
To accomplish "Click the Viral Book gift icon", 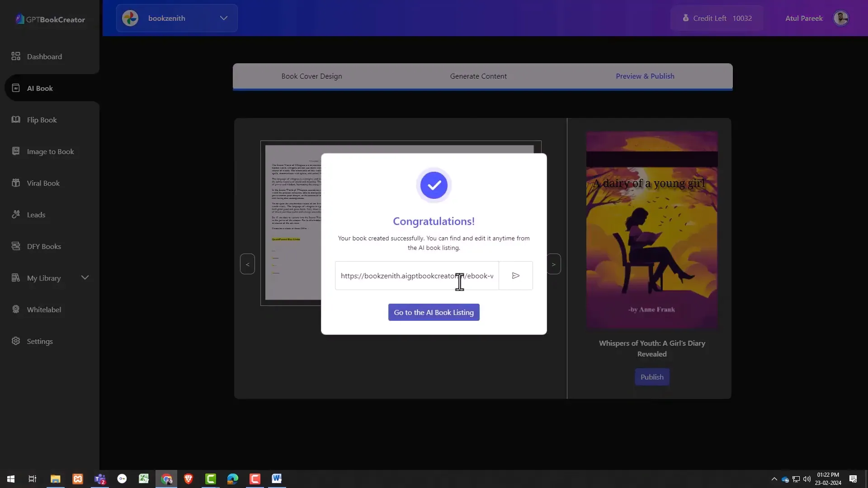I will (16, 183).
